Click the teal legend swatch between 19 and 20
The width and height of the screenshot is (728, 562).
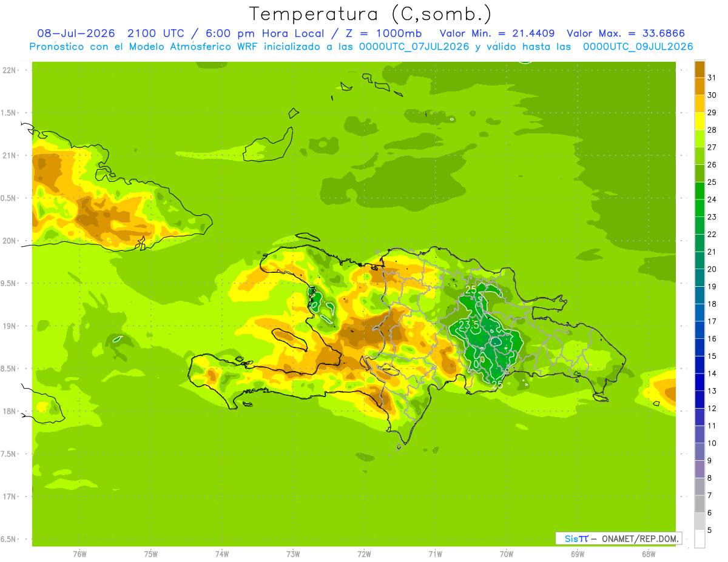[x=700, y=278]
